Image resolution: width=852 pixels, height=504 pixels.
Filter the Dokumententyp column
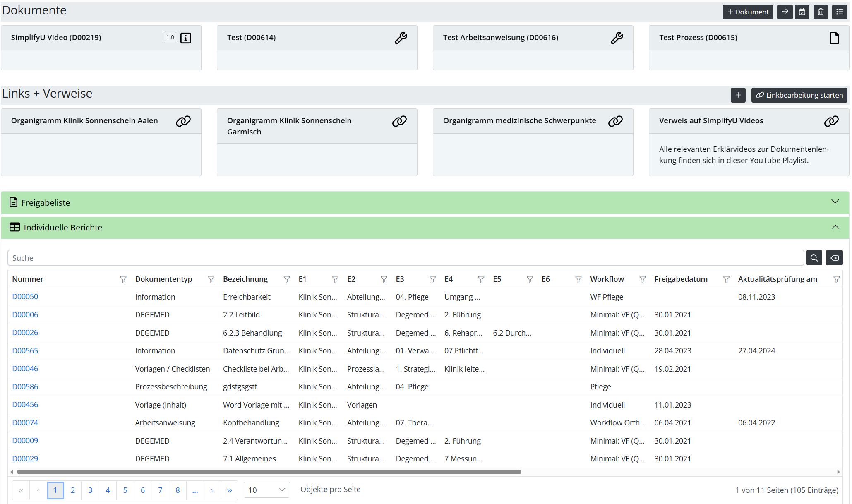coord(211,279)
